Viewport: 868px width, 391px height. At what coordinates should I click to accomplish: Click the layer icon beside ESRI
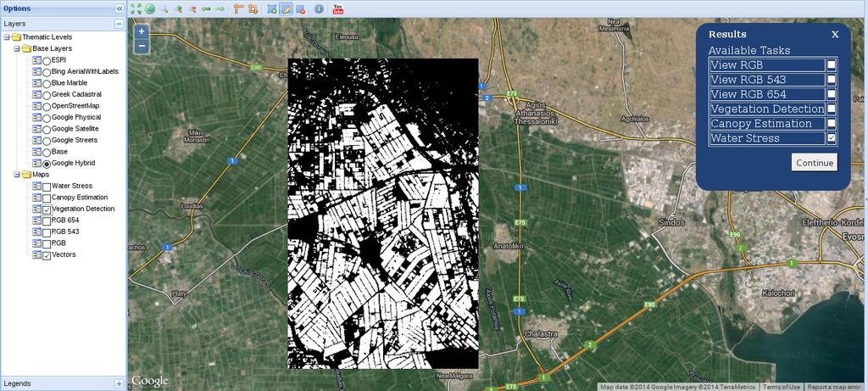click(37, 60)
